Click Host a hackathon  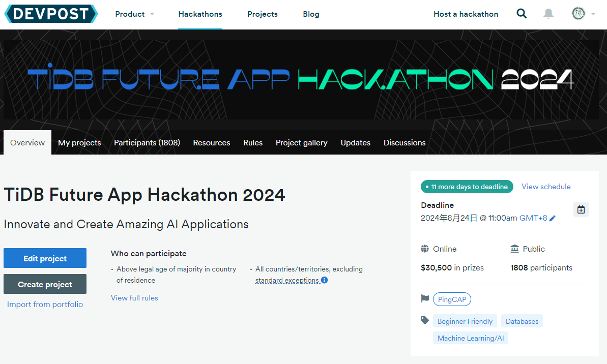466,14
